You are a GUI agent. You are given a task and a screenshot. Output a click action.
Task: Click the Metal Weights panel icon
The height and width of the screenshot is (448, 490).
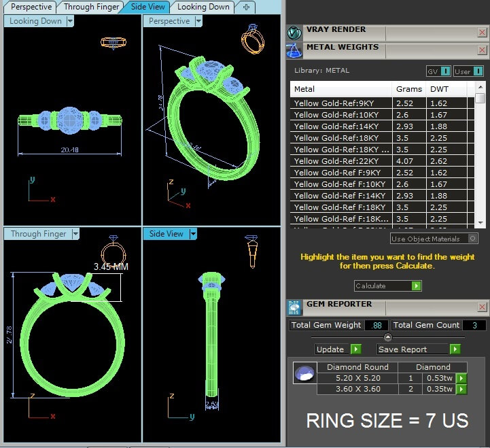(x=294, y=50)
